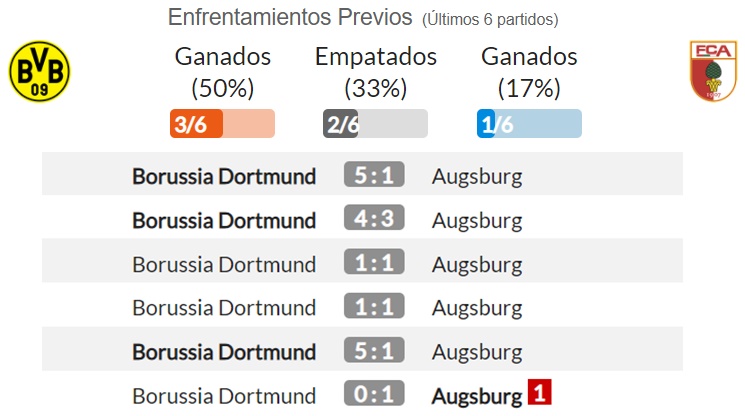Click bold Augsburg in the 0:1 row

point(477,397)
